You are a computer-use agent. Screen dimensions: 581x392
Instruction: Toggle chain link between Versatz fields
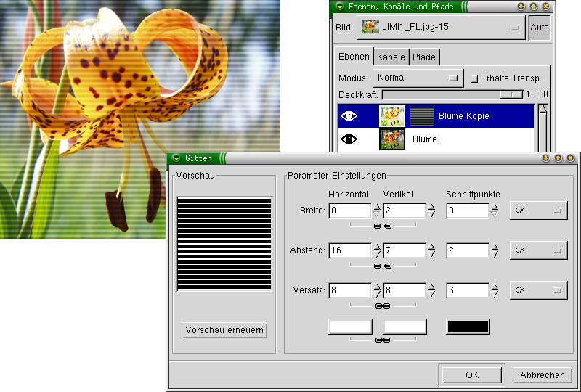(x=383, y=306)
